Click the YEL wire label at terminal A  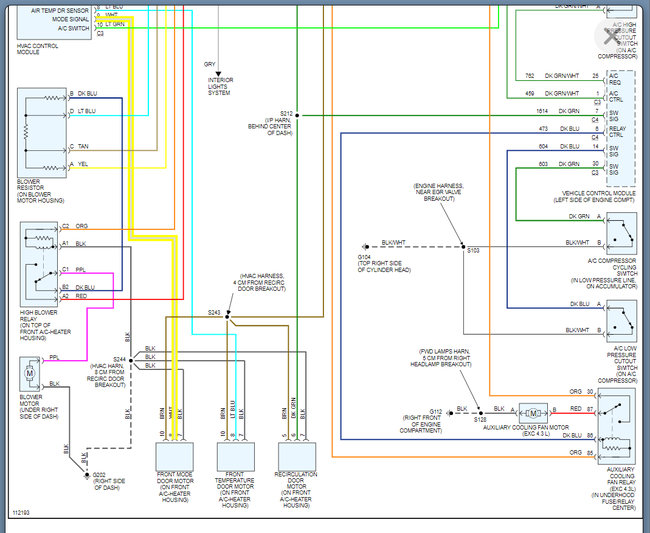[x=83, y=164]
